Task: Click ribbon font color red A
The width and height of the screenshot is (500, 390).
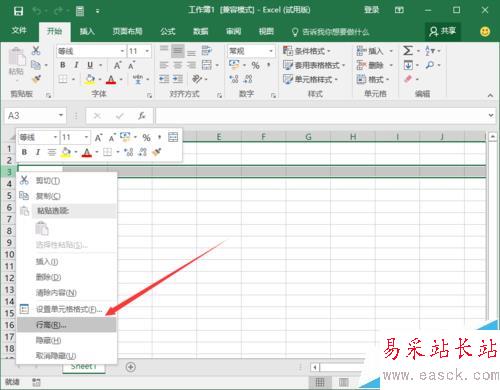Action: 111,79
